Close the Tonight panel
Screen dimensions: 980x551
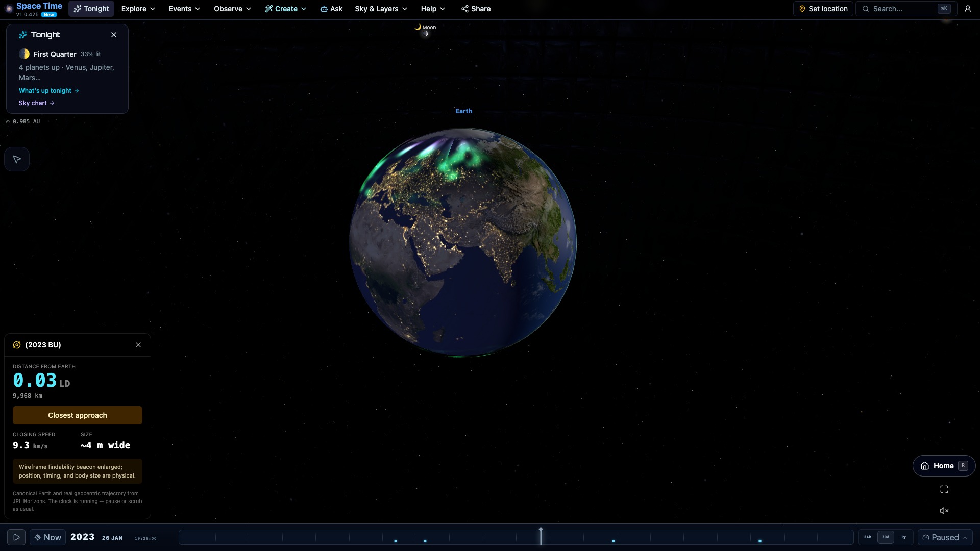tap(114, 35)
